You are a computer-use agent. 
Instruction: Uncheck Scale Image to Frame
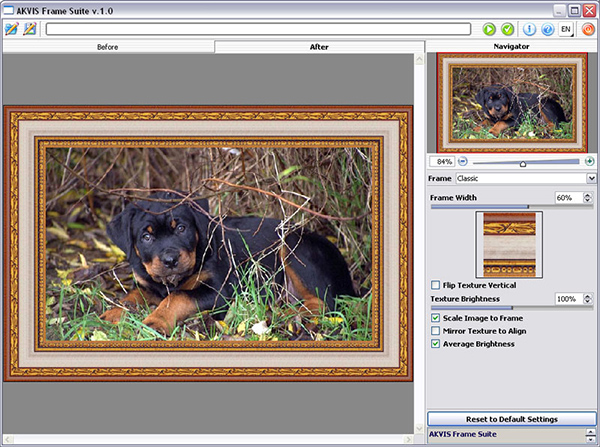point(435,317)
